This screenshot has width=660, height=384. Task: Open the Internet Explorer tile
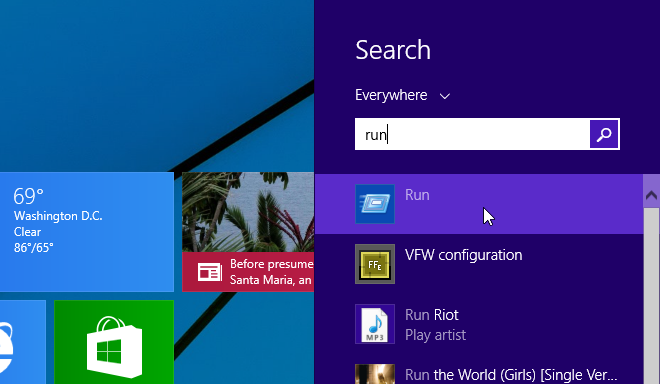tap(23, 342)
